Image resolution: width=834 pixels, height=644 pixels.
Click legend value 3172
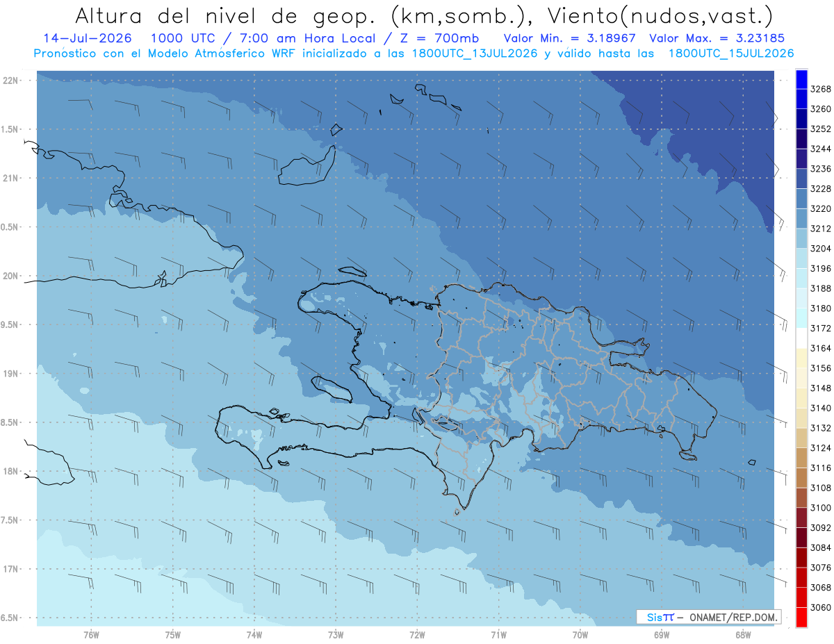[x=820, y=328]
